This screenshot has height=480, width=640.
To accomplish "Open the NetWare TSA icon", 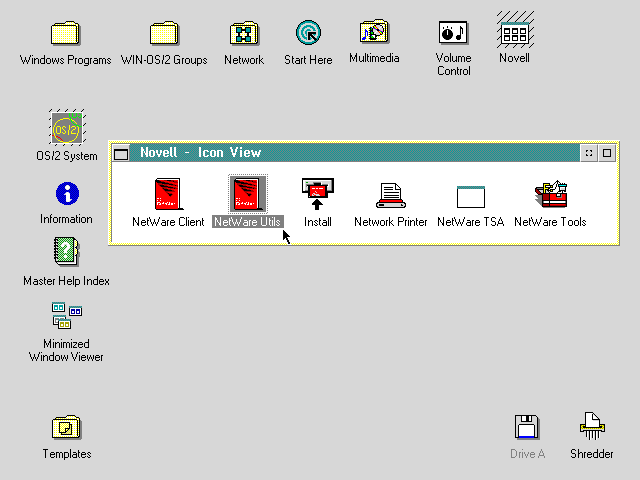I will pos(470,195).
